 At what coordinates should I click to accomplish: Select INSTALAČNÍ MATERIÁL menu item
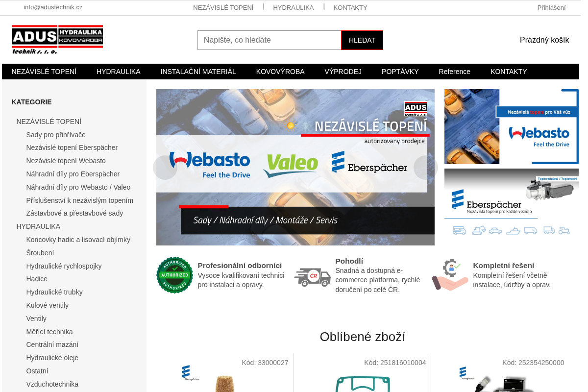[x=198, y=72]
